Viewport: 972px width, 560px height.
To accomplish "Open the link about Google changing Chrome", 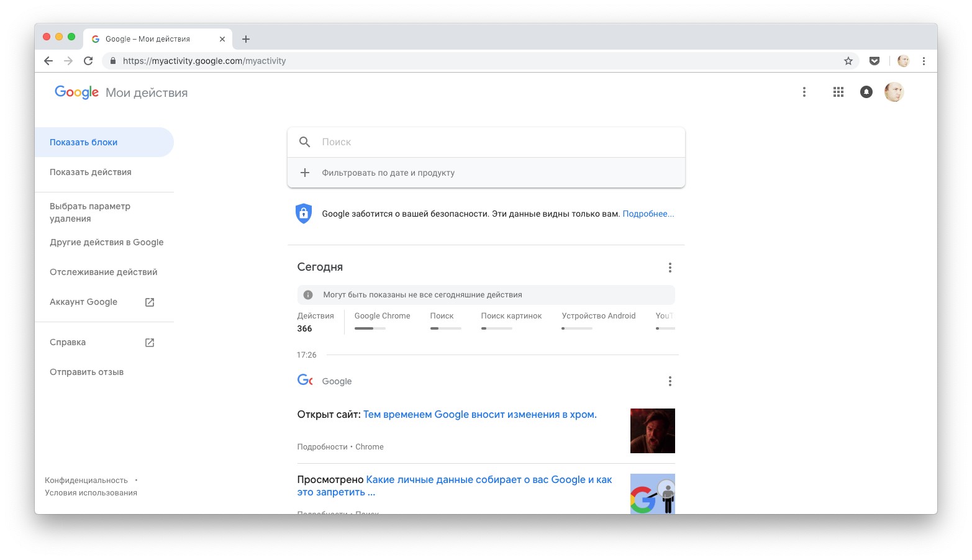I will [x=479, y=415].
